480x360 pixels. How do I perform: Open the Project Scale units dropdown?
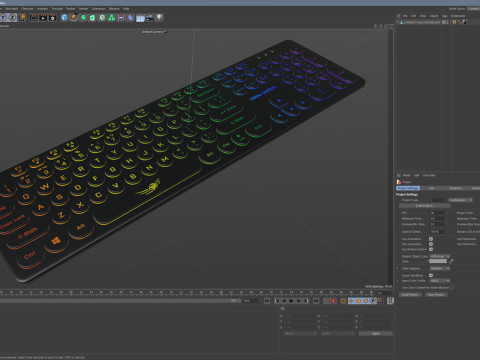click(460, 200)
